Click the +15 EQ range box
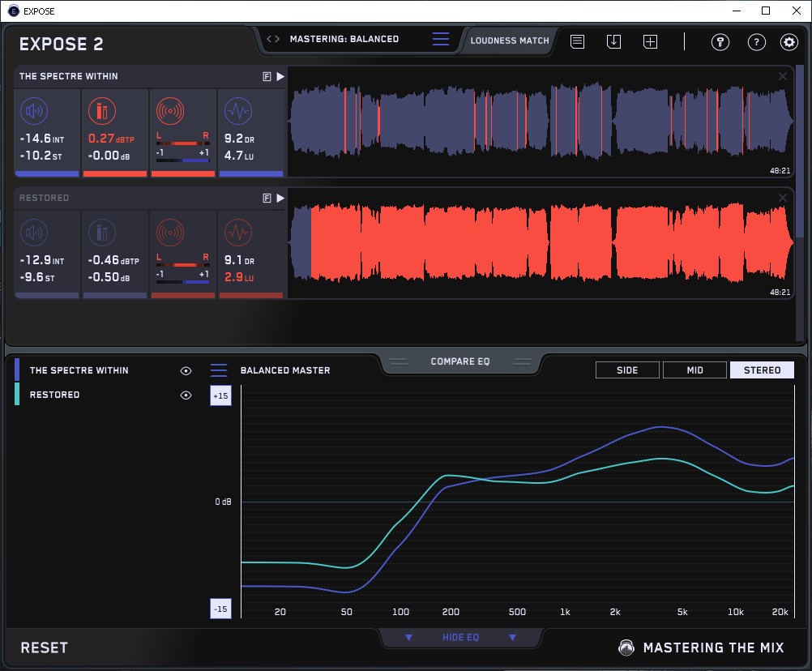 coord(220,395)
